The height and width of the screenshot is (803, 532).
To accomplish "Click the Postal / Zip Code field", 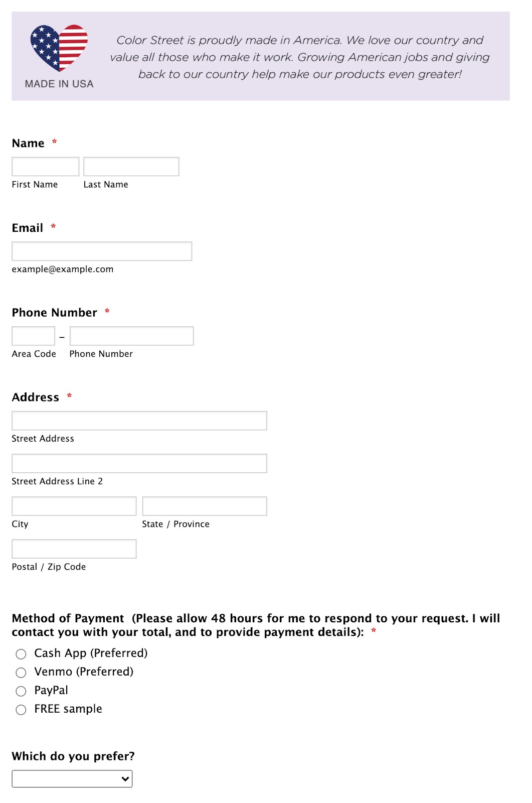I will 74,549.
